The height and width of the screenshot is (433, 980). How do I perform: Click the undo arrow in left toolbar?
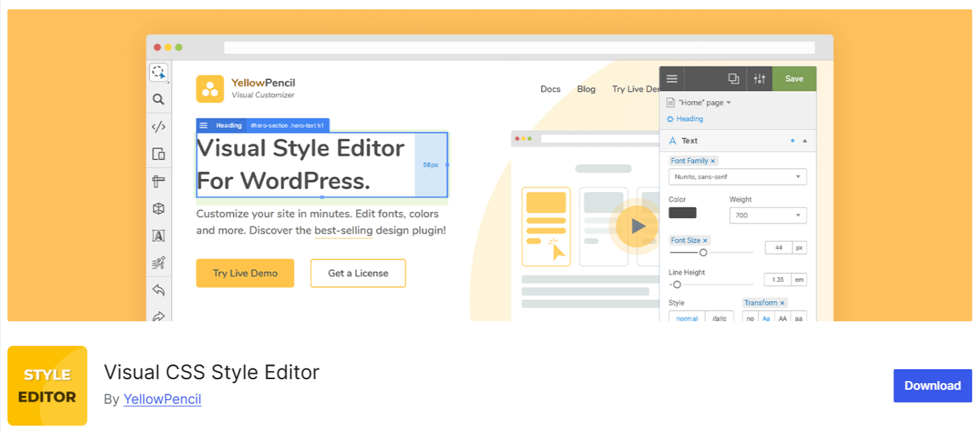[158, 290]
